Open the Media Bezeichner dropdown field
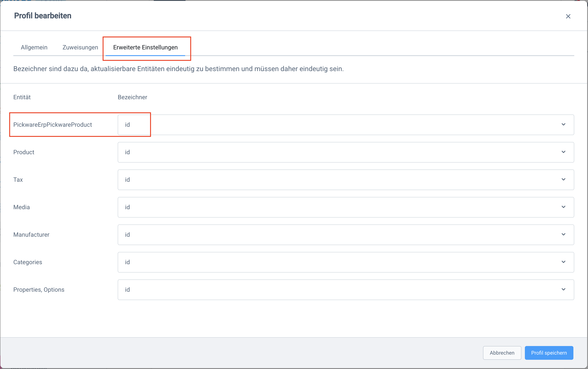The image size is (588, 369). pos(342,207)
